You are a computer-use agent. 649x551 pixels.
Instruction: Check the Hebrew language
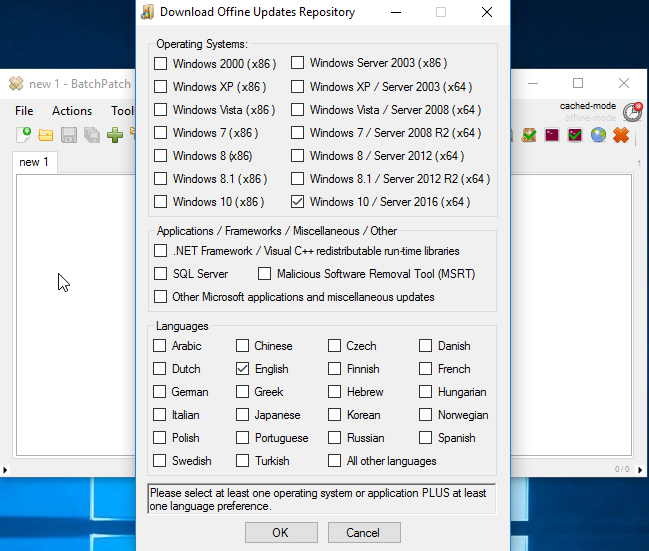(334, 392)
